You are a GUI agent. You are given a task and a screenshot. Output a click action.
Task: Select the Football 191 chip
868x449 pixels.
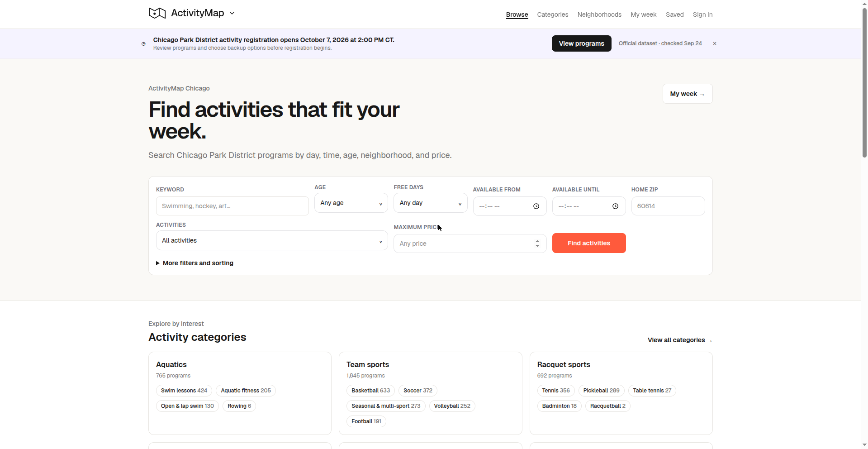pyautogui.click(x=366, y=421)
